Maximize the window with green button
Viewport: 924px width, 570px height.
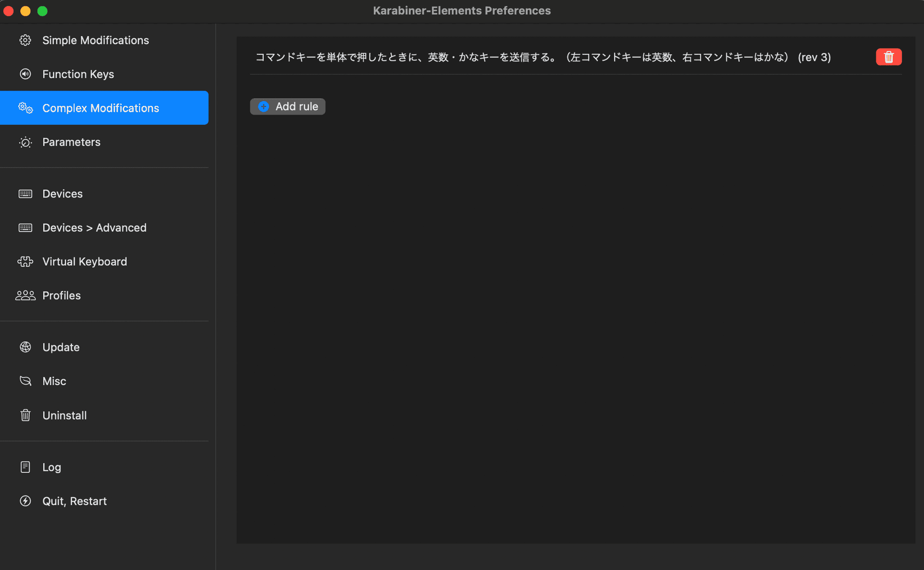pos(42,11)
